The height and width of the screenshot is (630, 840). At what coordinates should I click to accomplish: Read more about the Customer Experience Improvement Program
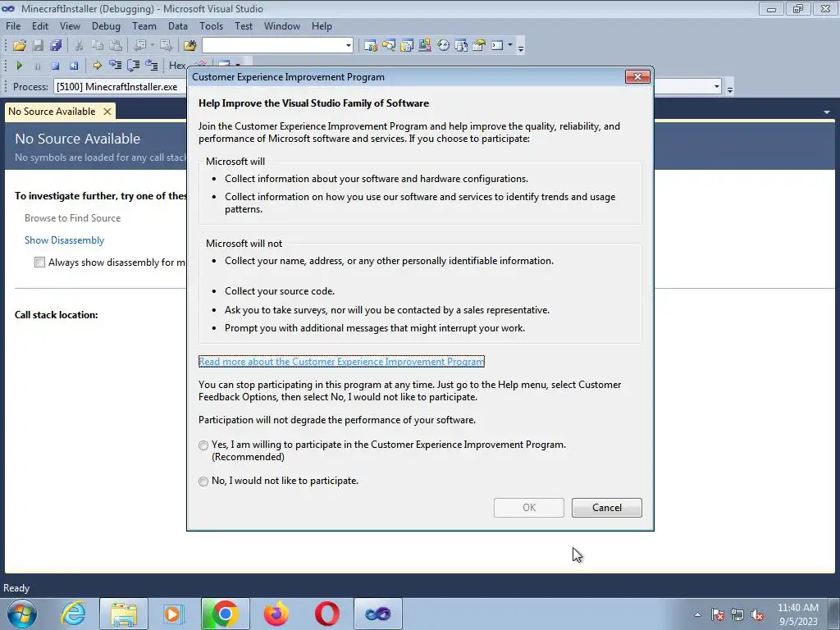click(x=341, y=362)
